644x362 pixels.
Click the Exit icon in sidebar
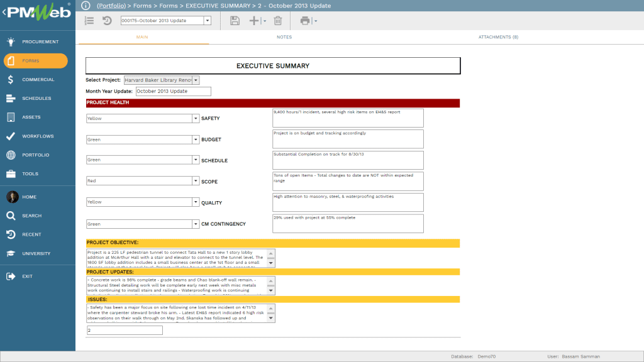(11, 277)
